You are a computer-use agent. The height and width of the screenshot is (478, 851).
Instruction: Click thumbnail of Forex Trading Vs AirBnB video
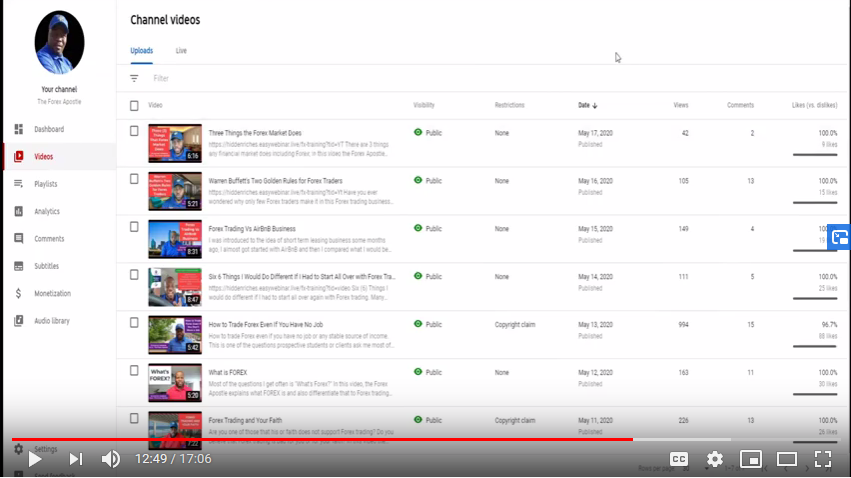click(x=175, y=239)
